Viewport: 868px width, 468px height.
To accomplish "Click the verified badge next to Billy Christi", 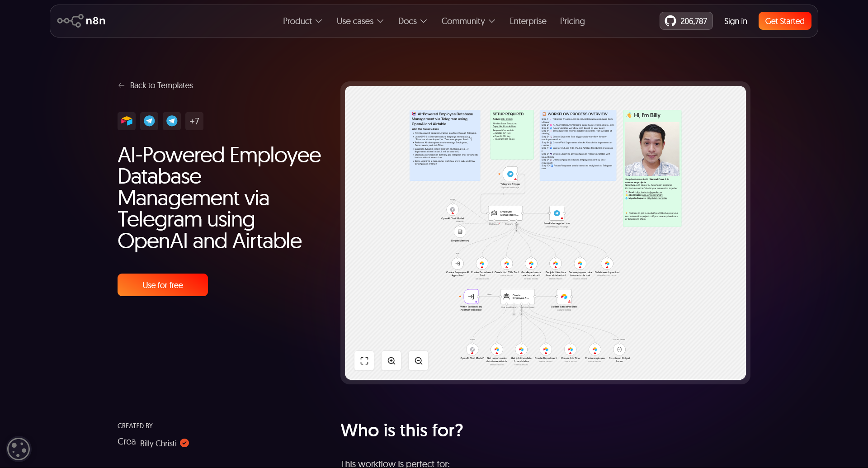I will [184, 443].
